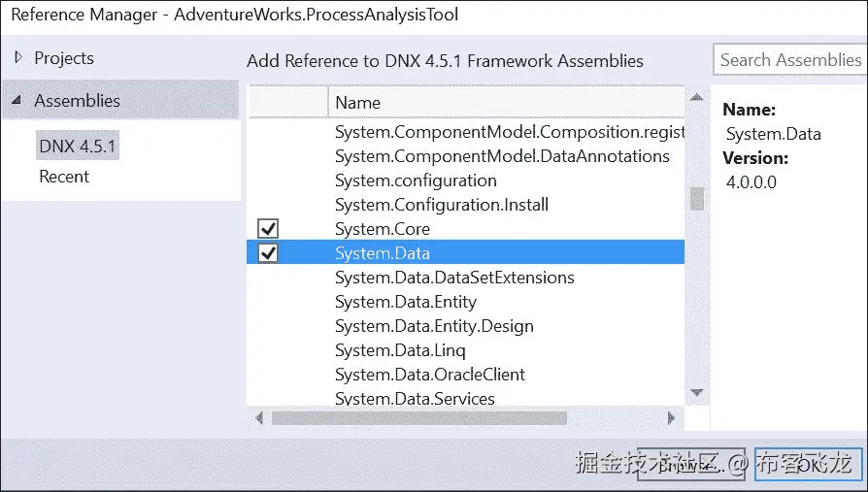Click the vertical scrollbar thumb
This screenshot has width=868, height=492.
(x=696, y=199)
